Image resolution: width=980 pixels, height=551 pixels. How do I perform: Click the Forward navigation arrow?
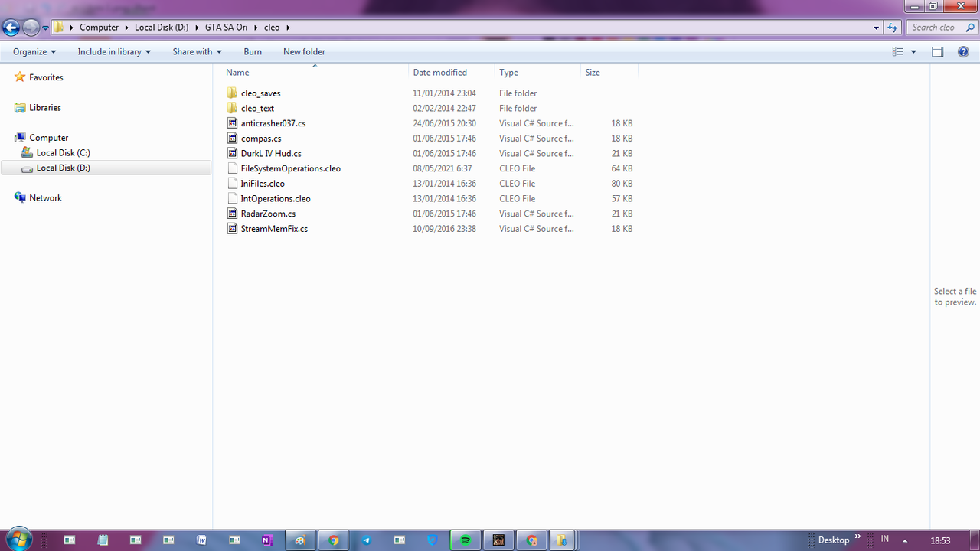click(x=31, y=28)
